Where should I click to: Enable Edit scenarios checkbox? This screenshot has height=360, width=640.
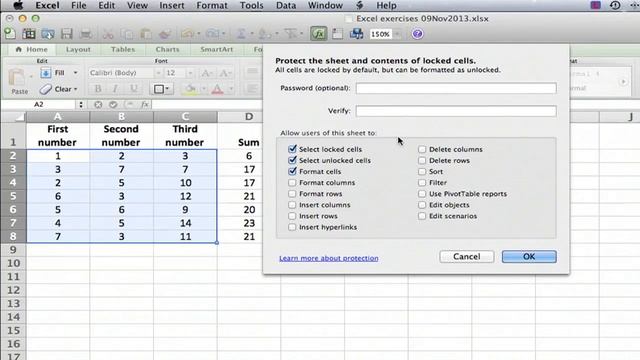(422, 216)
